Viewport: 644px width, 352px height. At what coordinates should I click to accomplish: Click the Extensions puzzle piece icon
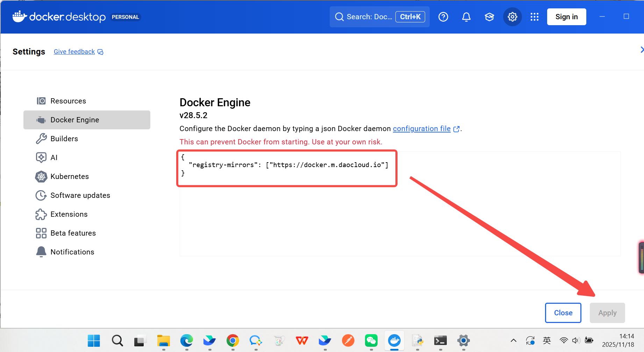pyautogui.click(x=41, y=214)
